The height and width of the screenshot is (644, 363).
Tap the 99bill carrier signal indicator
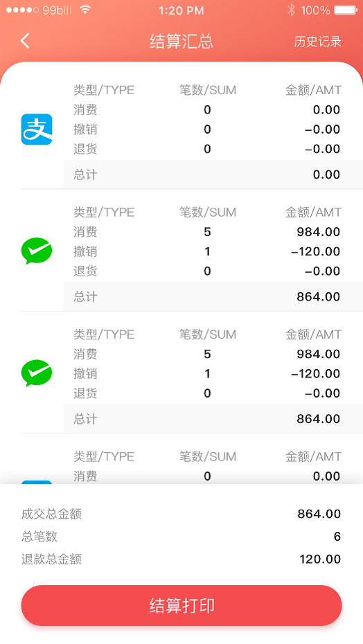tap(39, 10)
